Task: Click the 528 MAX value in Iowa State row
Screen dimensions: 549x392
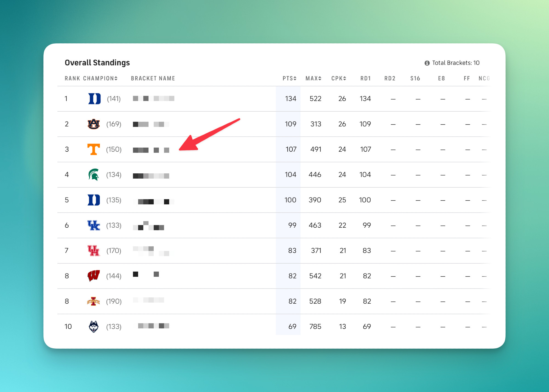Action: coord(315,301)
